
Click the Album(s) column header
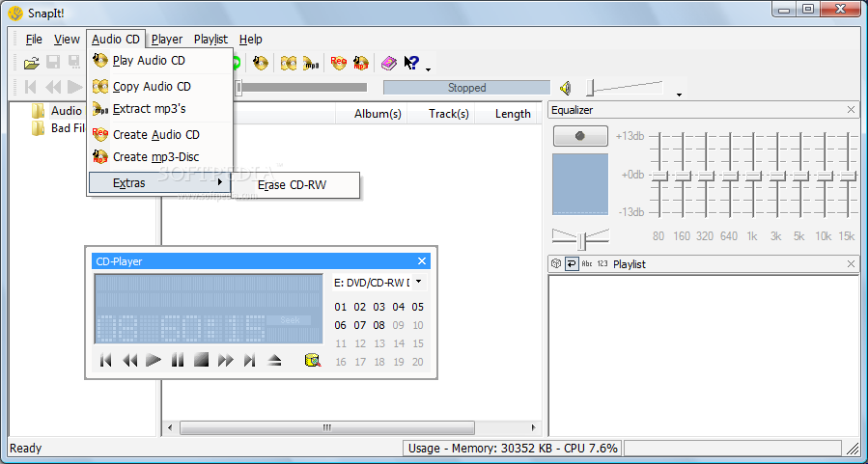(x=372, y=114)
